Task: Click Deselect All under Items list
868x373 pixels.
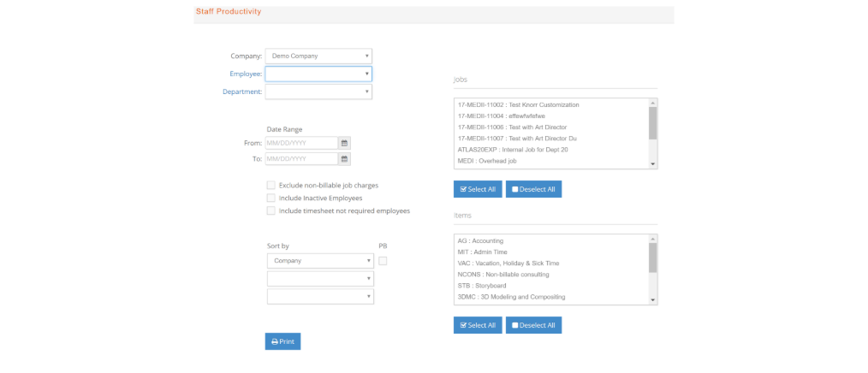Action: (533, 325)
